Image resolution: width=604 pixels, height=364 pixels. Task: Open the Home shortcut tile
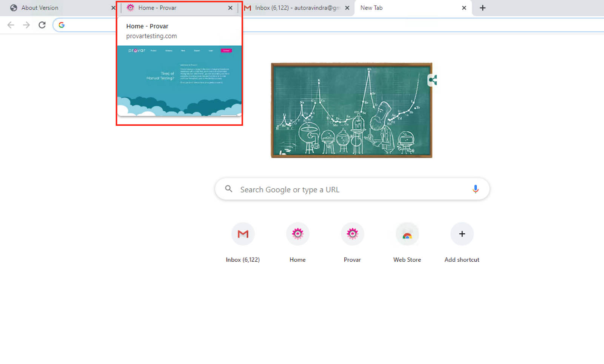[297, 242]
